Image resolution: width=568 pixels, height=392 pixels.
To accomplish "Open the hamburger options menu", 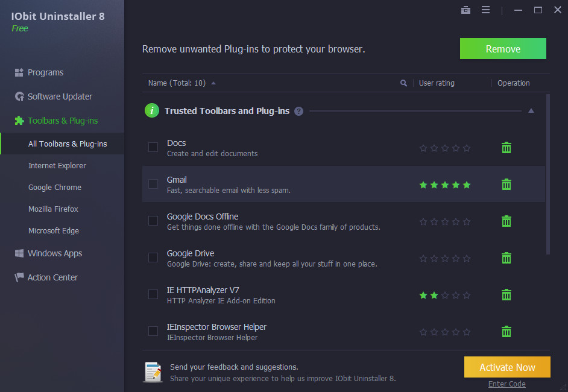I will 485,10.
